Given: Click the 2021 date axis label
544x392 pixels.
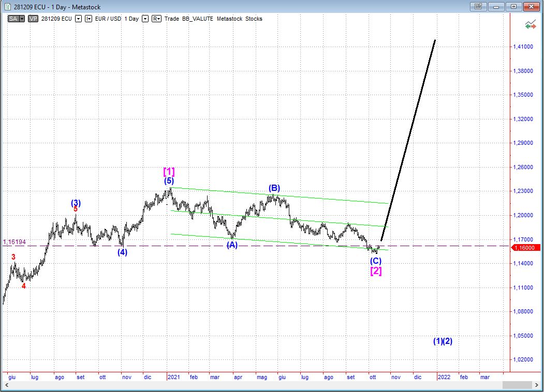Looking at the screenshot, I should pyautogui.click(x=173, y=377).
